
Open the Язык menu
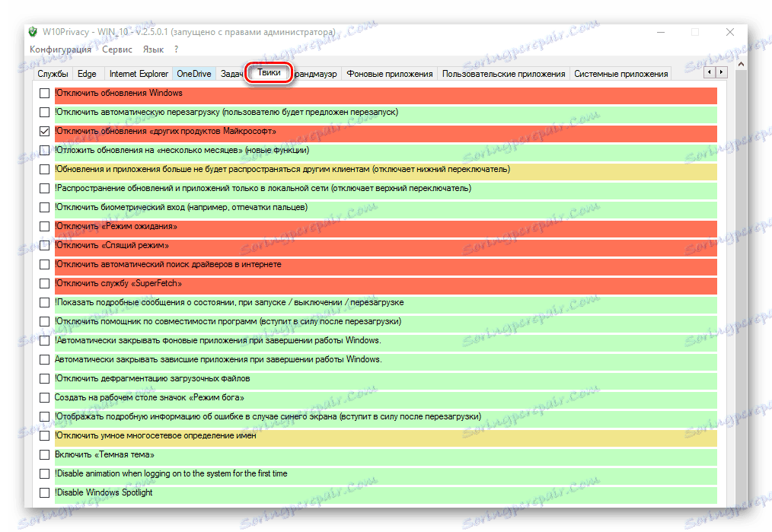click(x=153, y=49)
